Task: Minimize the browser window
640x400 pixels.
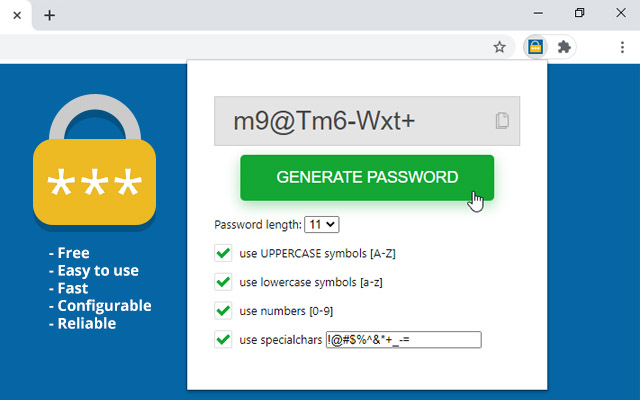Action: coord(535,13)
